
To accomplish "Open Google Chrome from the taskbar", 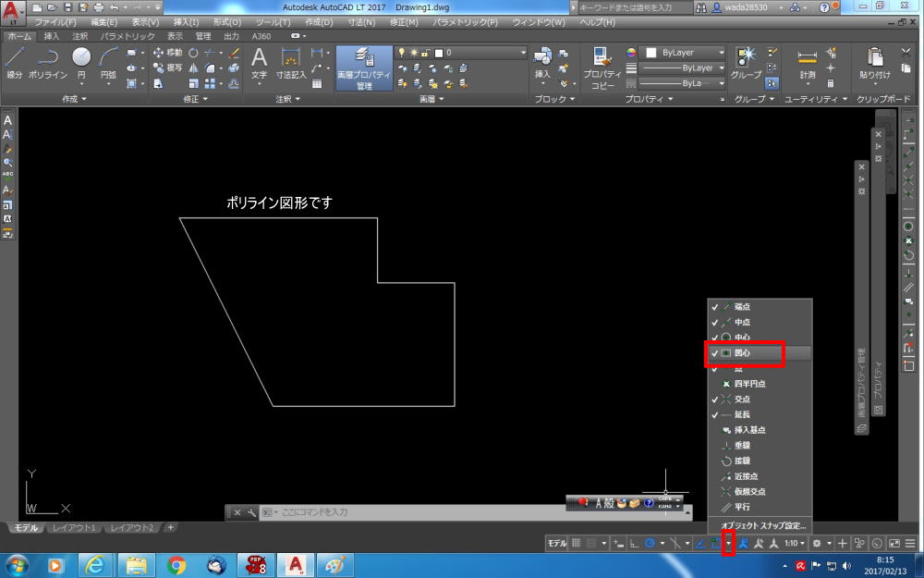I will pyautogui.click(x=176, y=565).
